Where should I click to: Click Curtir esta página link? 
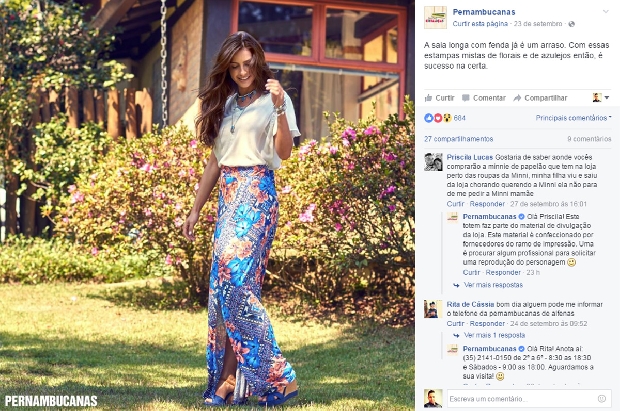[x=480, y=24]
